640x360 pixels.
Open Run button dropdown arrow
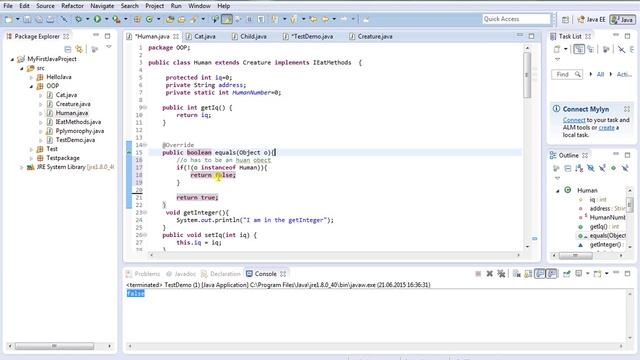coord(106,19)
